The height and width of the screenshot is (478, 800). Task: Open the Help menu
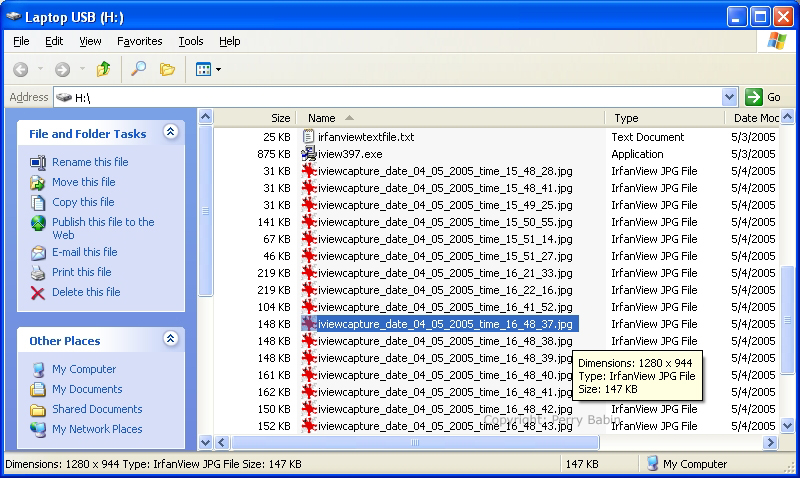230,41
